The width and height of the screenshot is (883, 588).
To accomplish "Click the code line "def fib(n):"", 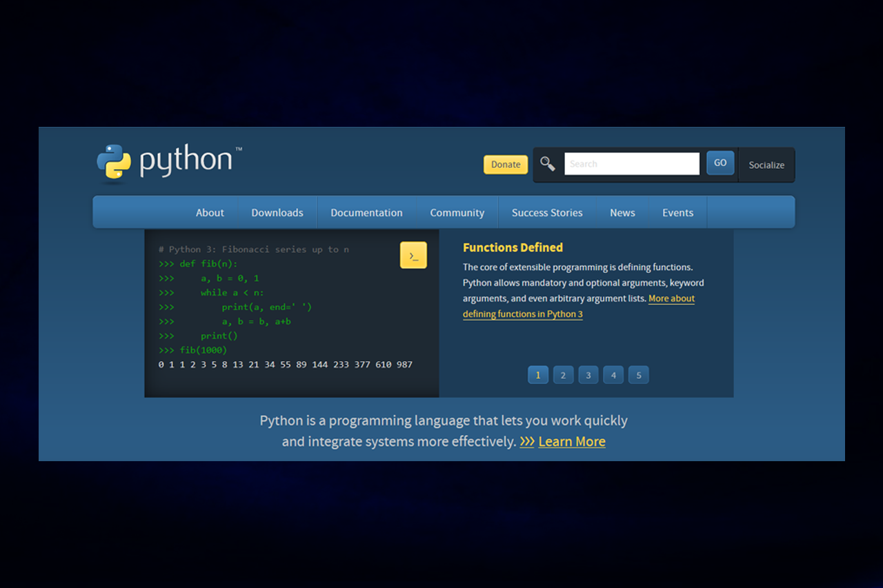I will 209,264.
